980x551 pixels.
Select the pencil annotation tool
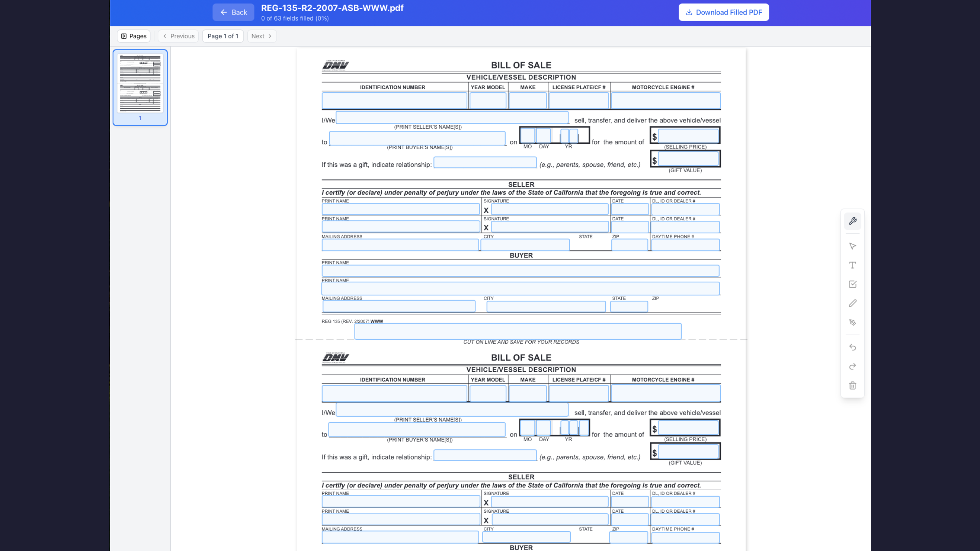pos(852,303)
